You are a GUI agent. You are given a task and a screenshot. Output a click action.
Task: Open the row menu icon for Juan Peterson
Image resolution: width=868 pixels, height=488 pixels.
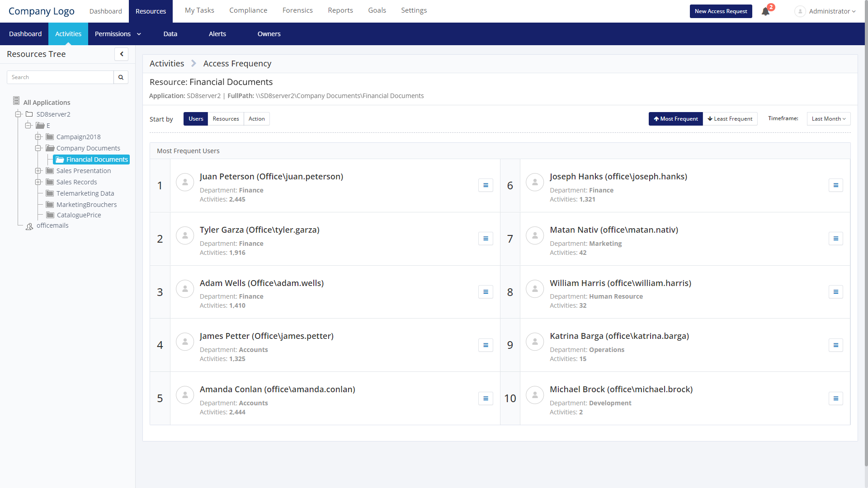click(486, 185)
